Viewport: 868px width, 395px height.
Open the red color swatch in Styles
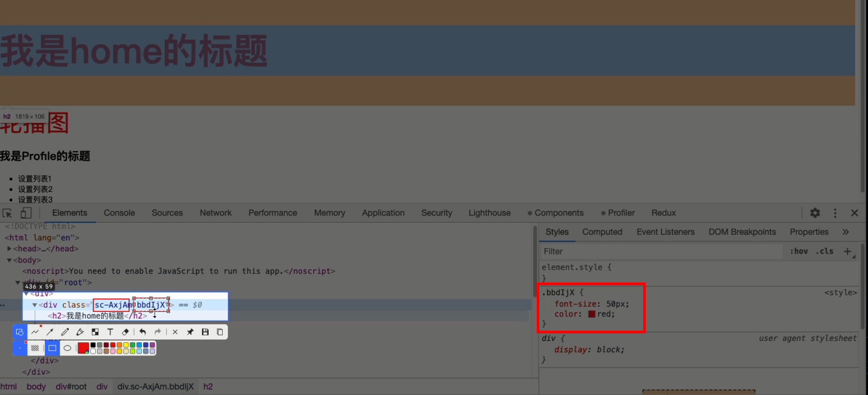pyautogui.click(x=592, y=314)
